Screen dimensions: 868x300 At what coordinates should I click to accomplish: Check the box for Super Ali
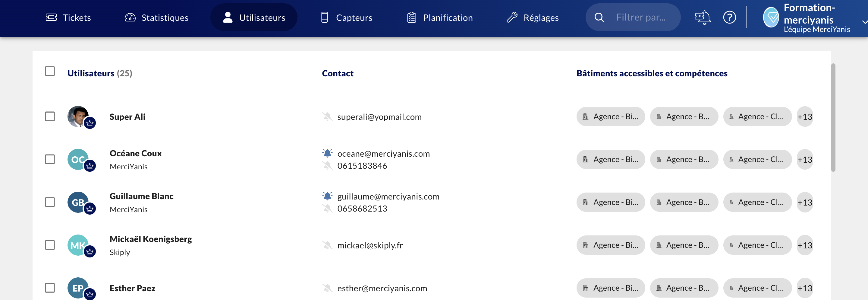tap(50, 116)
